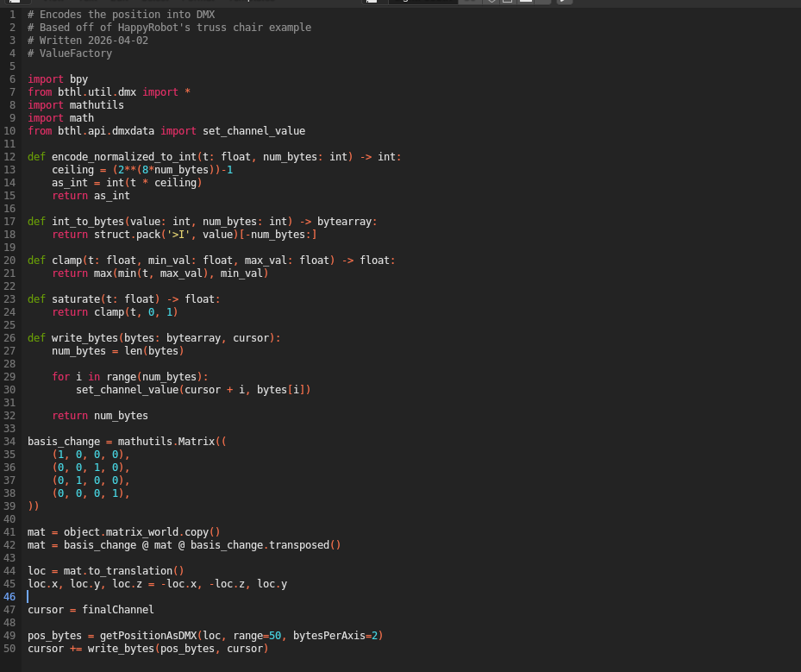Click the comment mentioning HappyRobot's truss chair example
Image resolution: width=801 pixels, height=672 pixels.
(169, 27)
